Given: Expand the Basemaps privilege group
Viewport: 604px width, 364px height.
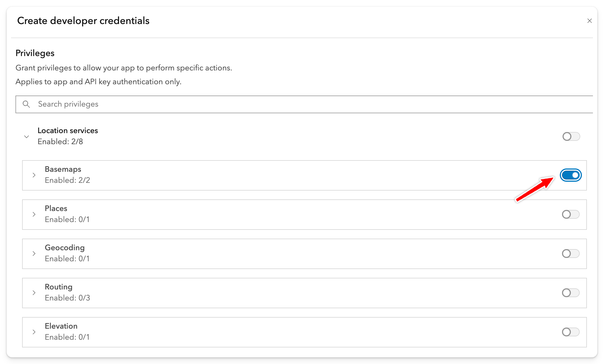Looking at the screenshot, I should (34, 175).
